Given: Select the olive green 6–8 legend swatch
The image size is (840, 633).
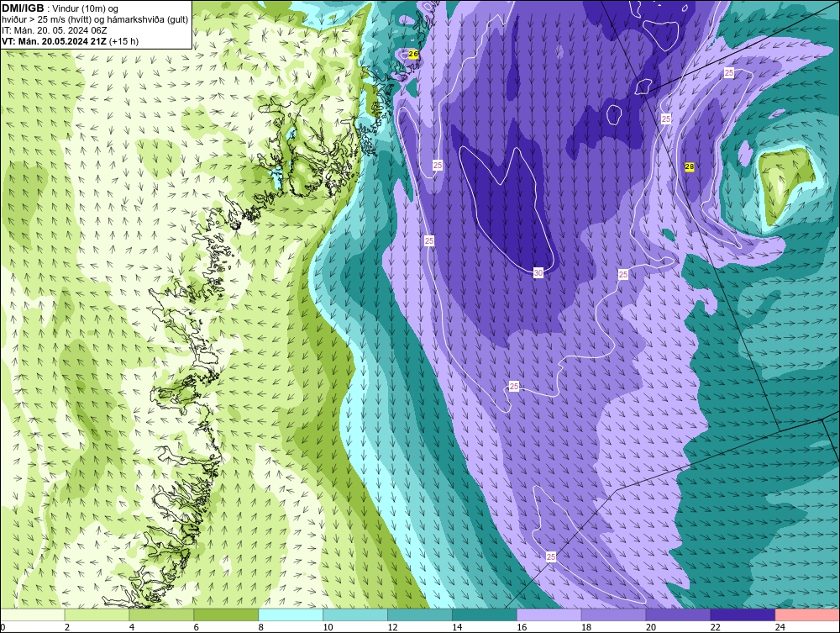Looking at the screenshot, I should pos(226,615).
